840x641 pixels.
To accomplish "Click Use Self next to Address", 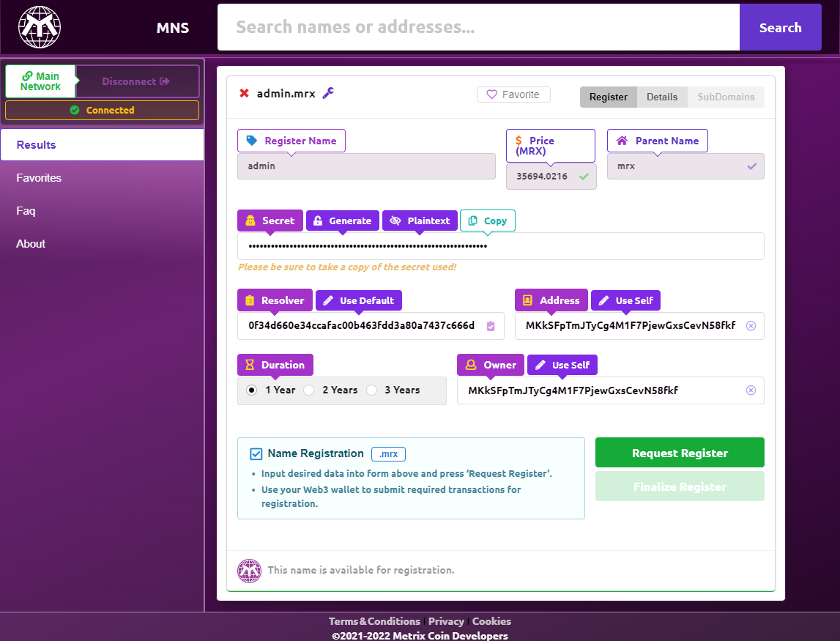I will [625, 300].
